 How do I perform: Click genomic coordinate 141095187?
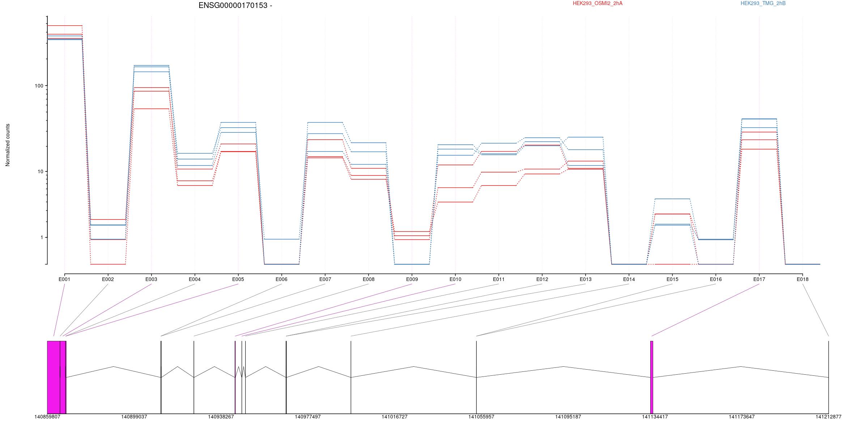click(x=568, y=417)
